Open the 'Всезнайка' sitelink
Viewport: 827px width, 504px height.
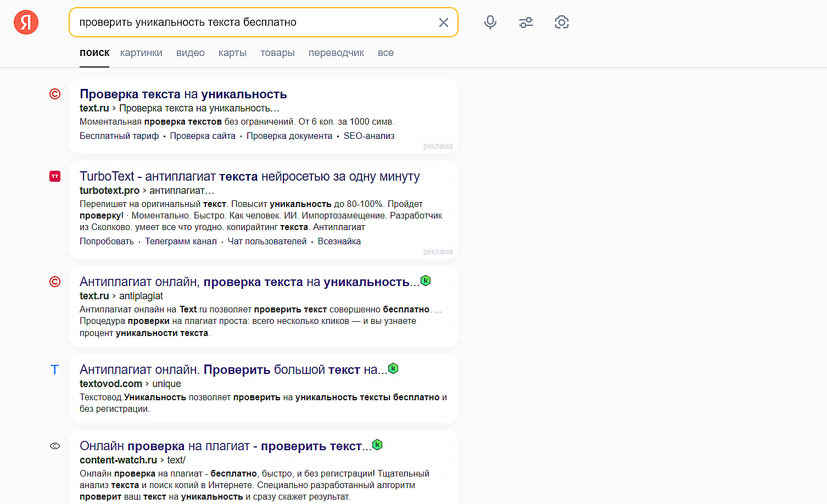[339, 241]
